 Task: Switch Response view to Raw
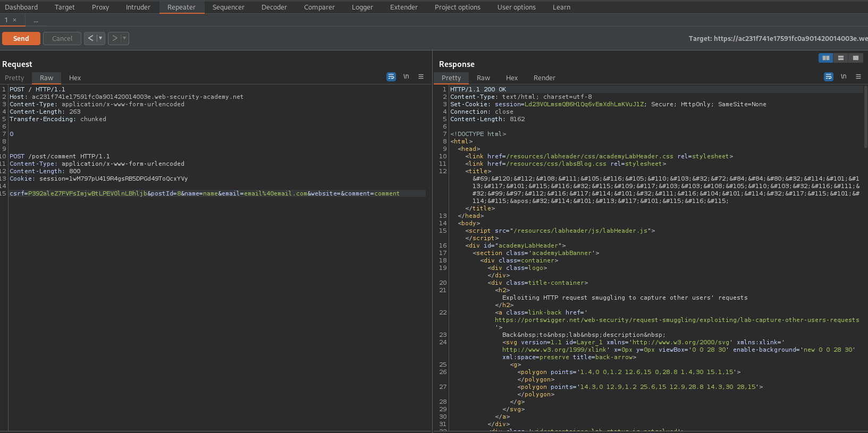click(x=483, y=78)
